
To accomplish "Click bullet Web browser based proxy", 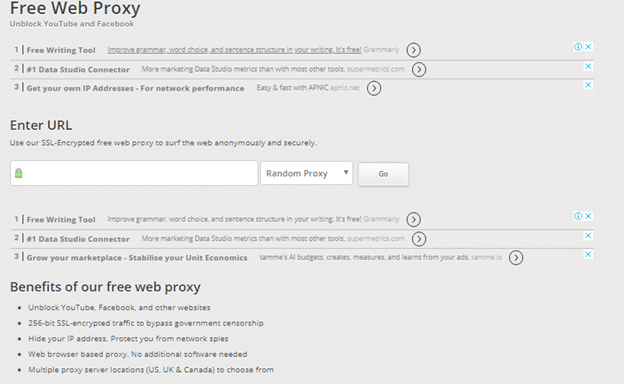I will (x=137, y=354).
